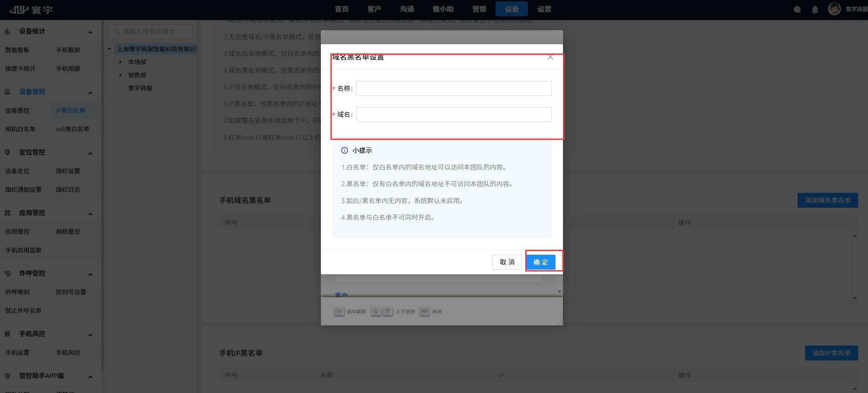Click the 设备管控 section icon
Screen dimensions: 868x393
[x=7, y=92]
